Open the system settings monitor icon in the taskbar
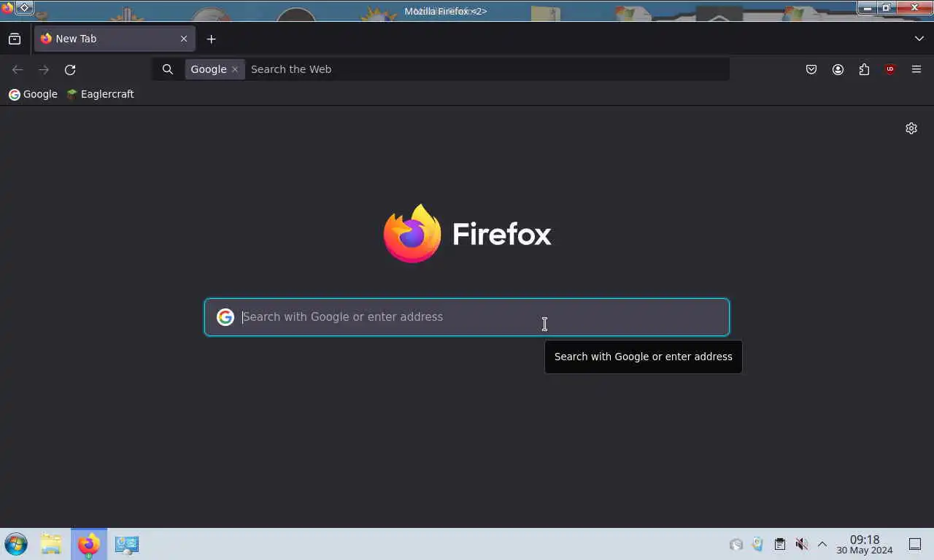Image resolution: width=934 pixels, height=560 pixels. 127,544
